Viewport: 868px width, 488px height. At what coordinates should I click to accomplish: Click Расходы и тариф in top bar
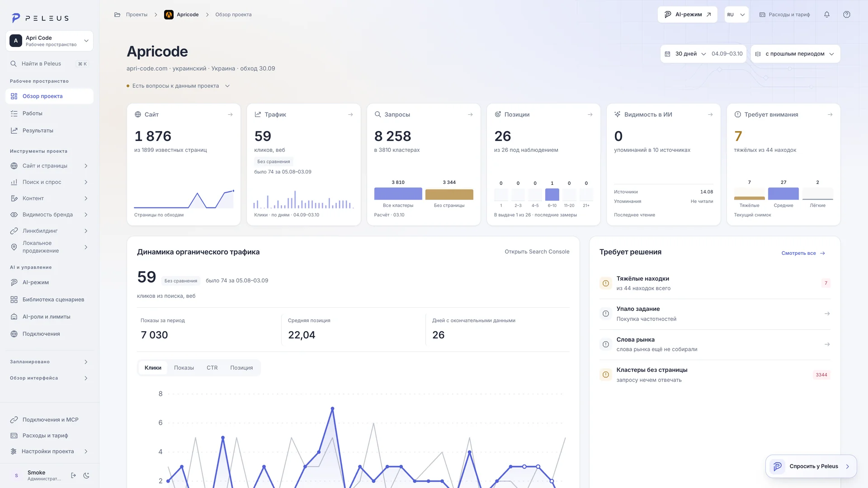tap(784, 14)
